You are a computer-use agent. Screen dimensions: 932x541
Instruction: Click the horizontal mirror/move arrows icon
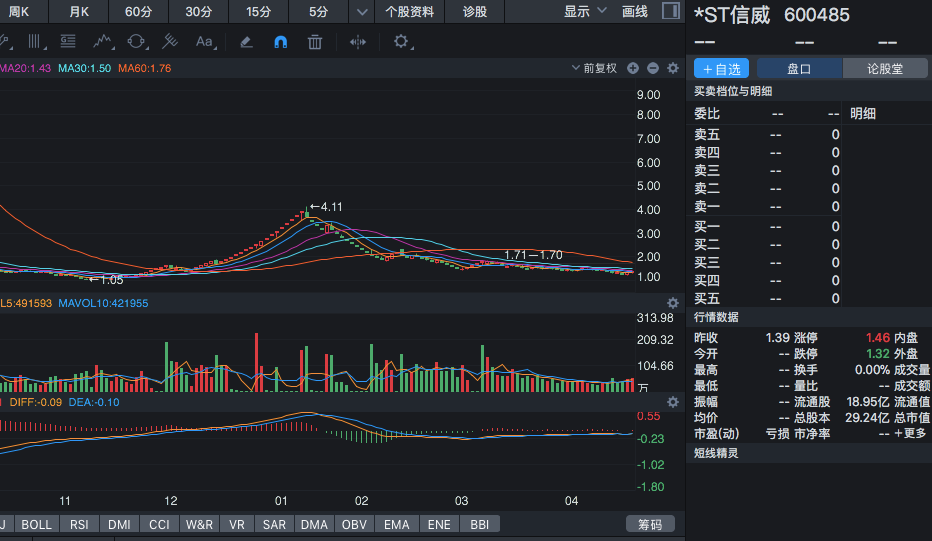(358, 42)
